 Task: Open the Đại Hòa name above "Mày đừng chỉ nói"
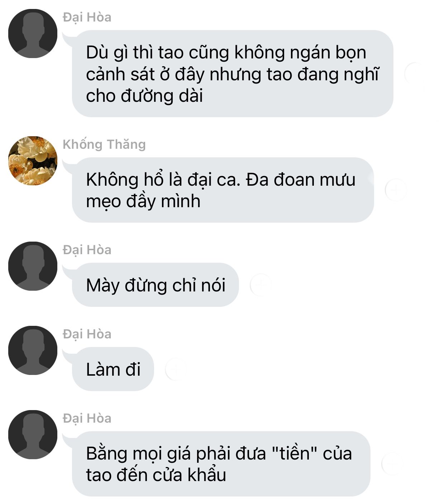pos(87,250)
